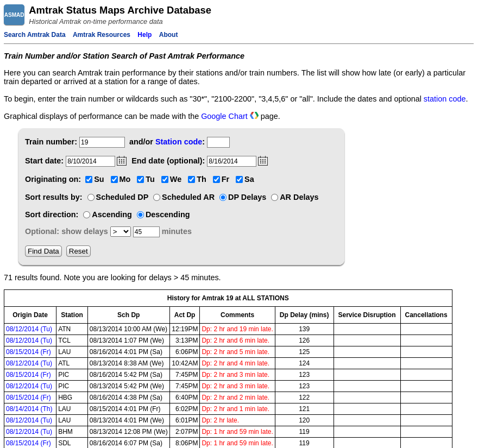Click the ASMAD logo icon

(14, 15)
